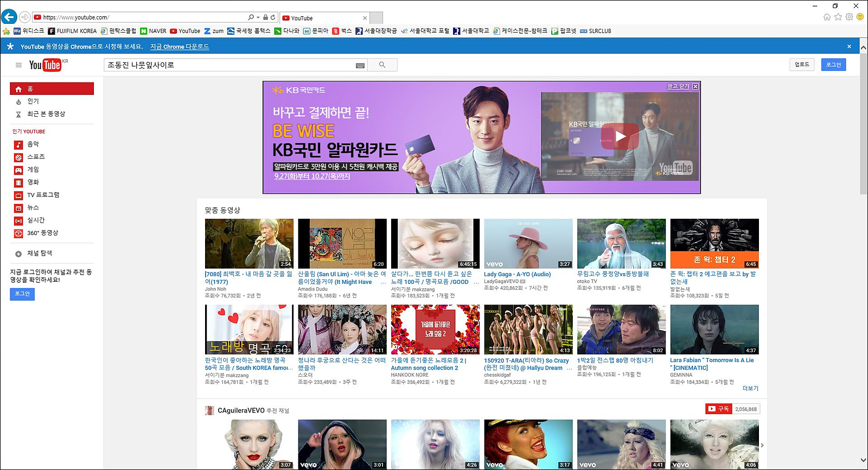Click the on-screen keyboard icon in search box
The height and width of the screenshot is (470, 868).
click(x=360, y=65)
